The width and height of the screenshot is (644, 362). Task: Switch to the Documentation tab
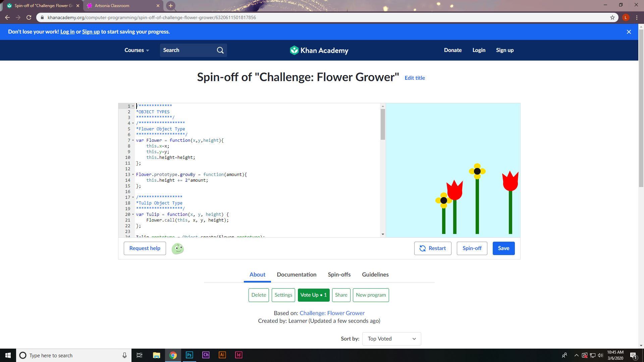pos(296,275)
